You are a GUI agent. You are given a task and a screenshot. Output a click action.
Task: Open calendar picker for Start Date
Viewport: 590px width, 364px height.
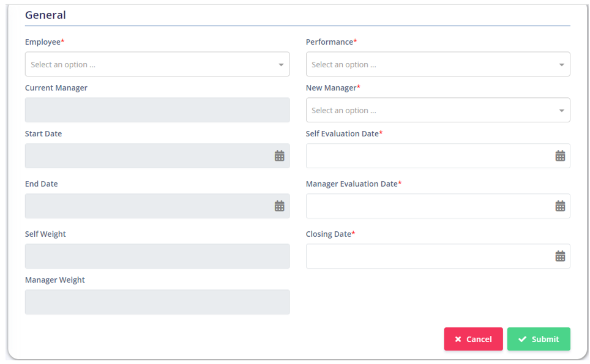tap(279, 155)
